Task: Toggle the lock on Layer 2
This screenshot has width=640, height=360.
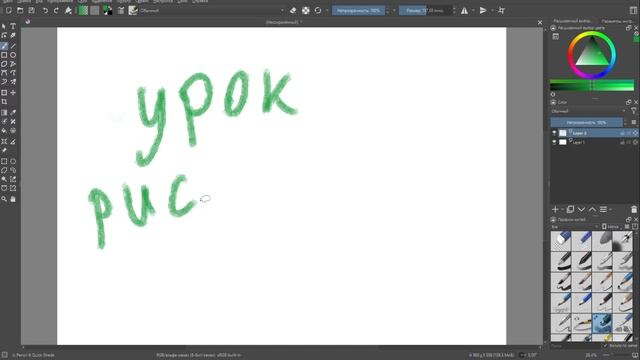Action: (622, 133)
